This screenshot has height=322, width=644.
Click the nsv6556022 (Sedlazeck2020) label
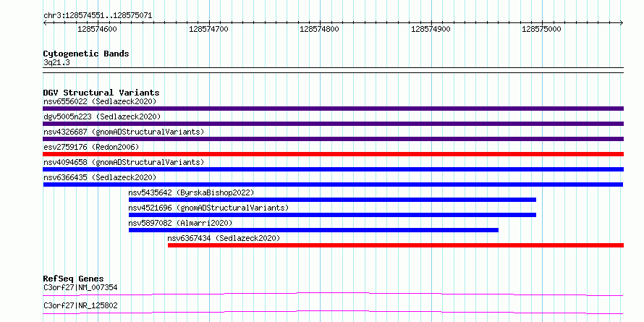coord(100,101)
